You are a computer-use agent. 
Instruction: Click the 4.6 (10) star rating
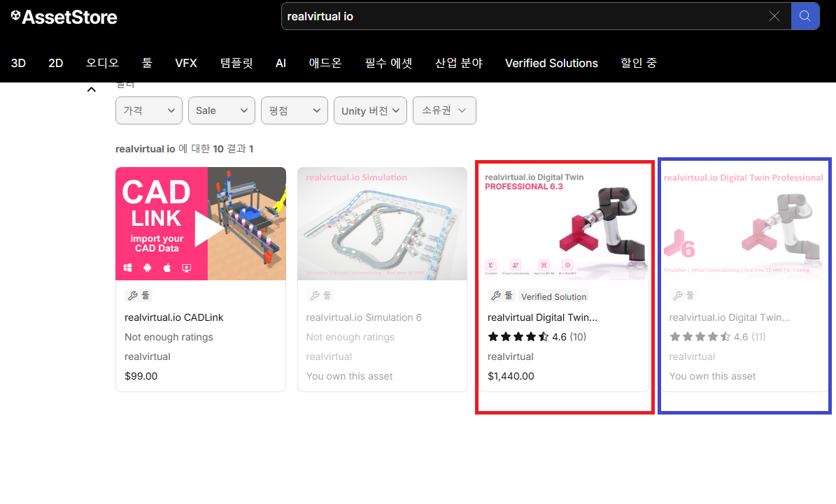(537, 337)
